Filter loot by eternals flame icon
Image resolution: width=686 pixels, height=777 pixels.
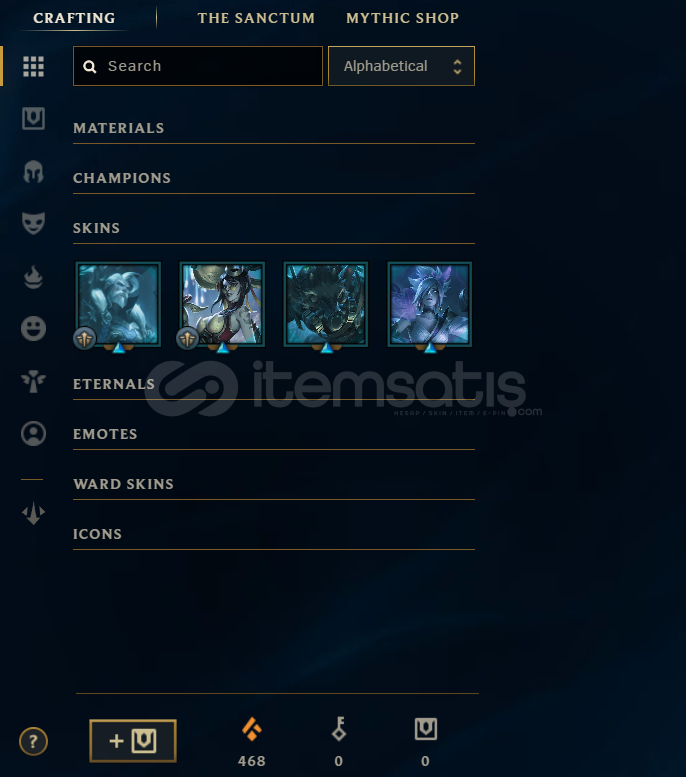33,277
